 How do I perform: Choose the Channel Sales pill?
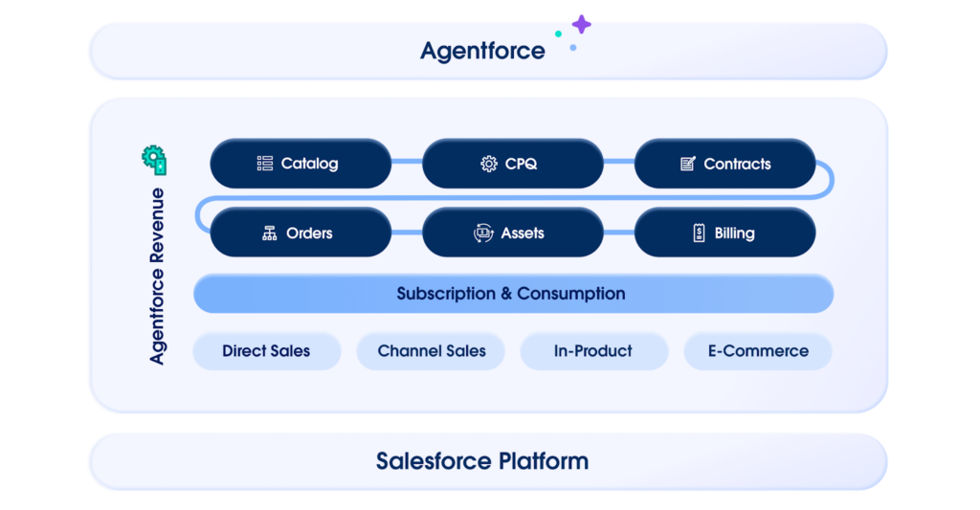coord(432,351)
